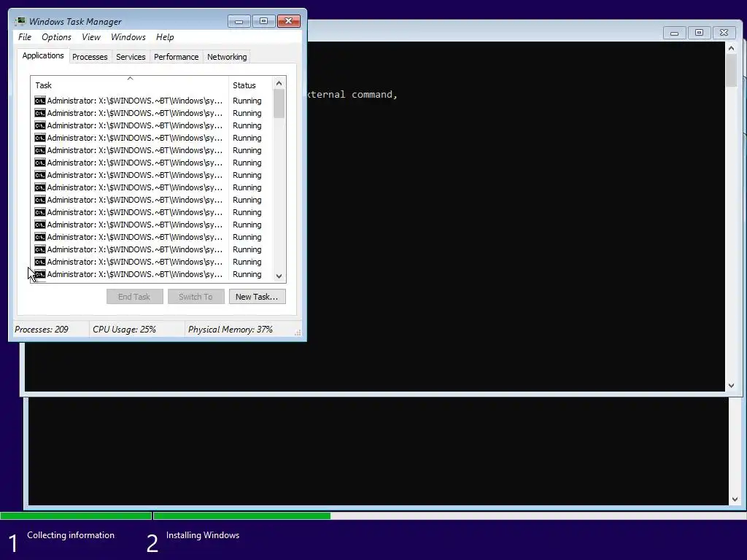747x560 pixels.
Task: Click the lower console scroll down arrow
Action: [735, 499]
